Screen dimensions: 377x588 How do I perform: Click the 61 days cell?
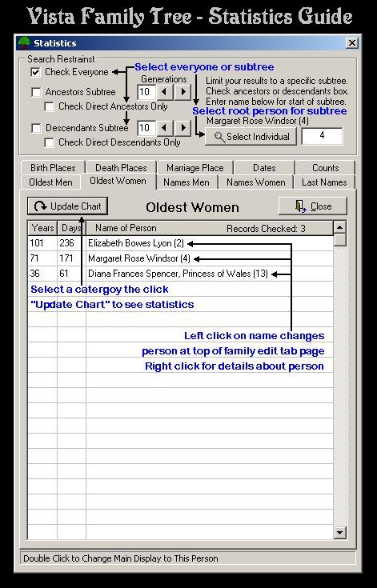(x=71, y=274)
